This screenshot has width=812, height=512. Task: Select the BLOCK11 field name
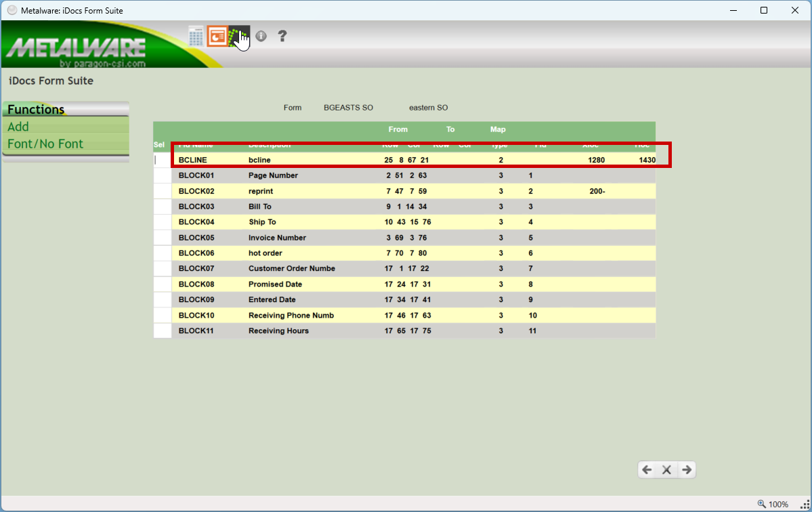[x=196, y=330]
